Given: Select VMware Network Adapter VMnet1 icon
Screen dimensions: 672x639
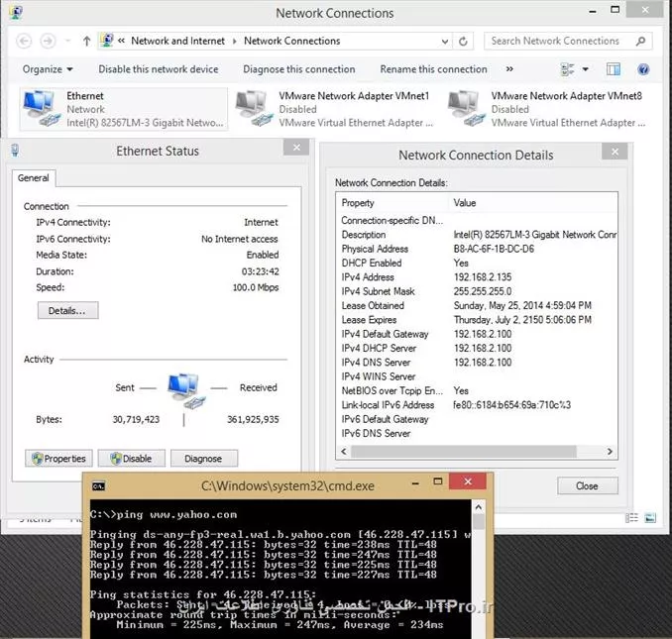Looking at the screenshot, I should 254,108.
